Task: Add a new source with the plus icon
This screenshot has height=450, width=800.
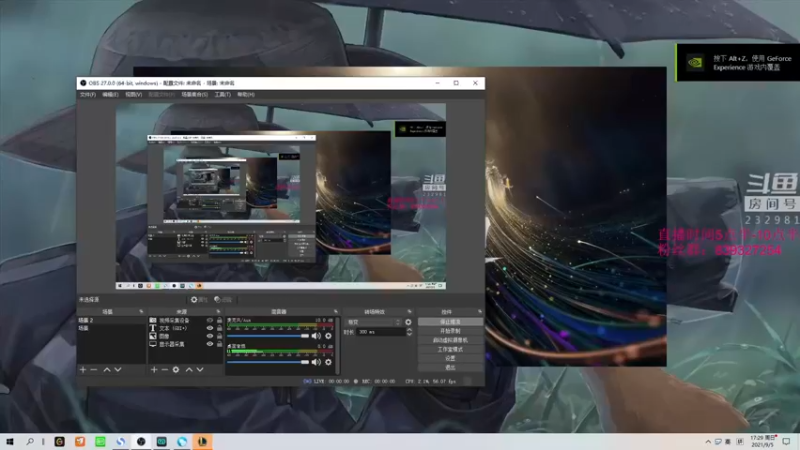Action: pos(154,369)
